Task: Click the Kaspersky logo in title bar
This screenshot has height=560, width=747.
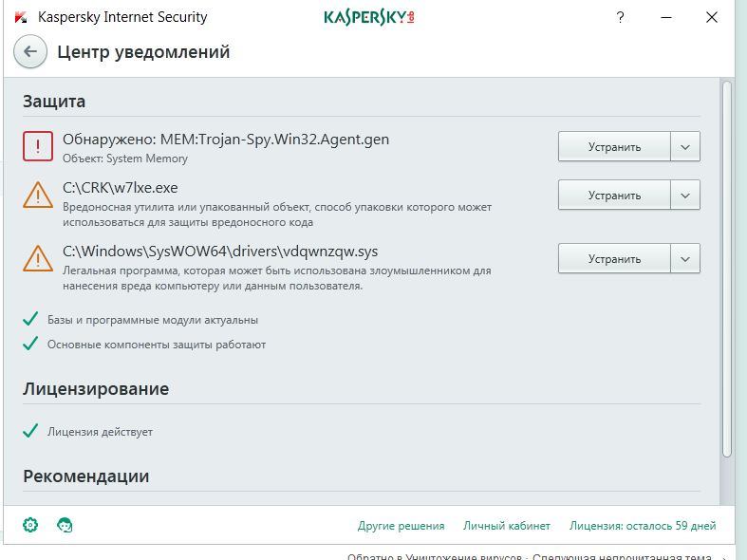Action: point(368,18)
